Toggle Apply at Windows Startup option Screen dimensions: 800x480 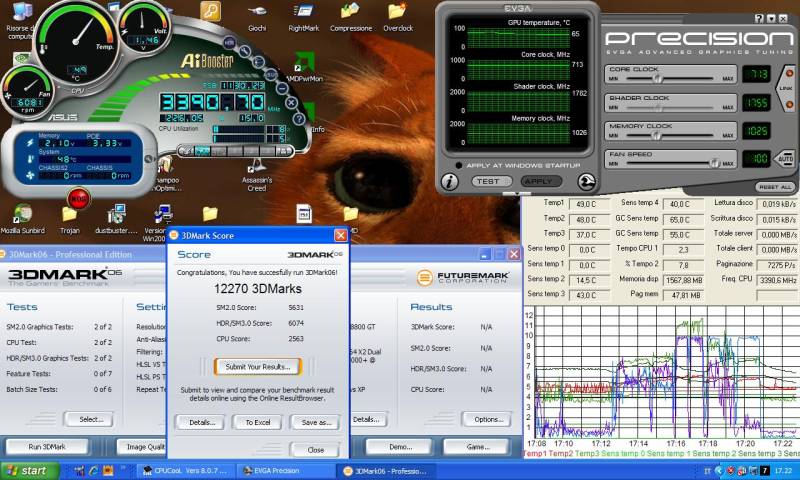click(458, 165)
